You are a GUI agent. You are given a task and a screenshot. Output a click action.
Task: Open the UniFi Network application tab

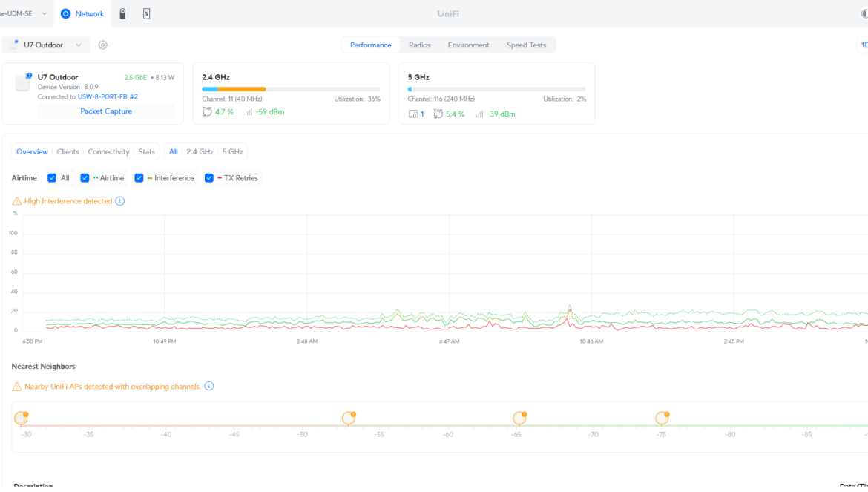pyautogui.click(x=82, y=14)
